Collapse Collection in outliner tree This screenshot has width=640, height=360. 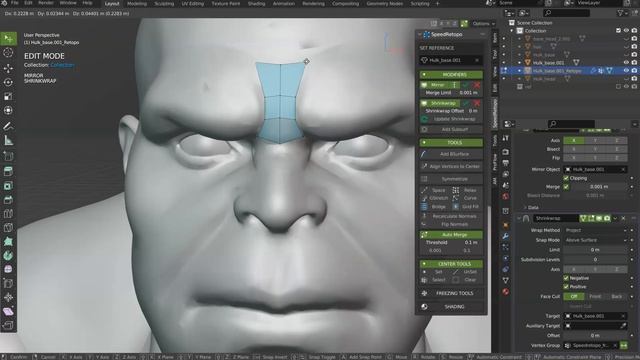(x=512, y=31)
